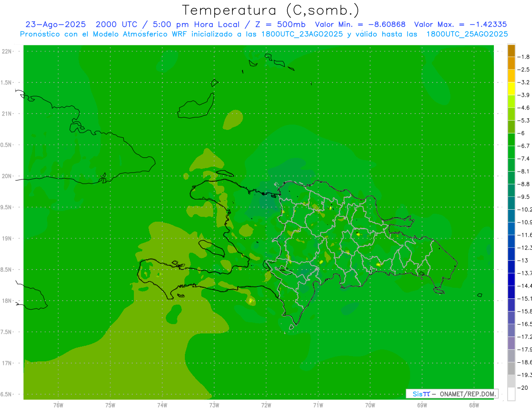Click the "17N" latitude label
The width and height of the screenshot is (532, 411).
coord(7,364)
